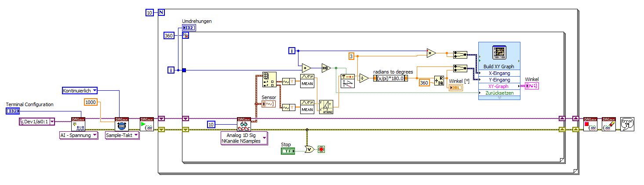
Task: Click the XY-Graph output row
Action: 499,86
